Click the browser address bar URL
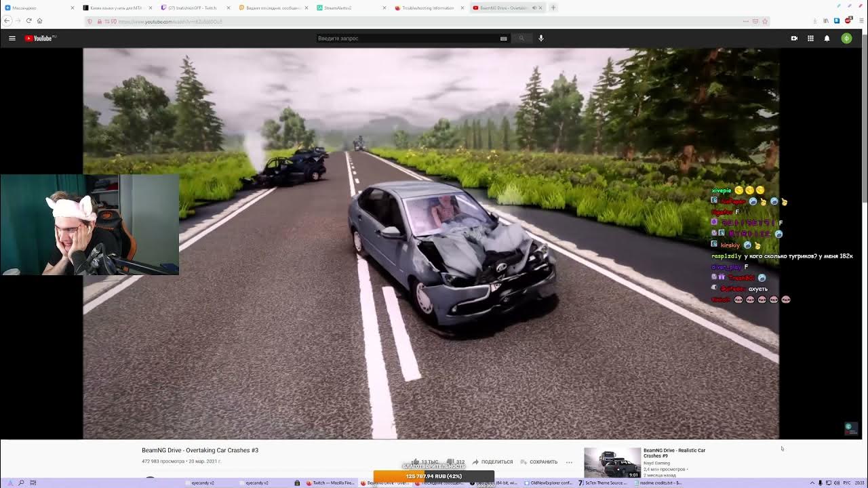The width and height of the screenshot is (868, 488). point(170,22)
